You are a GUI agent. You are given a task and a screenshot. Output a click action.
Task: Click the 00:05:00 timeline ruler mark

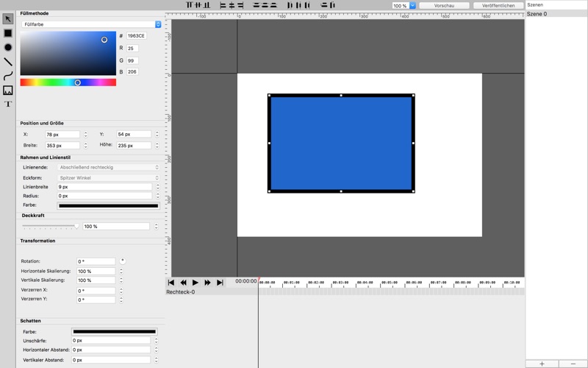[390, 283]
